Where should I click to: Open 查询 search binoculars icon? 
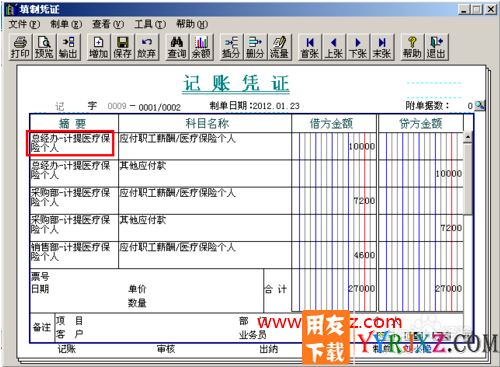(x=176, y=47)
